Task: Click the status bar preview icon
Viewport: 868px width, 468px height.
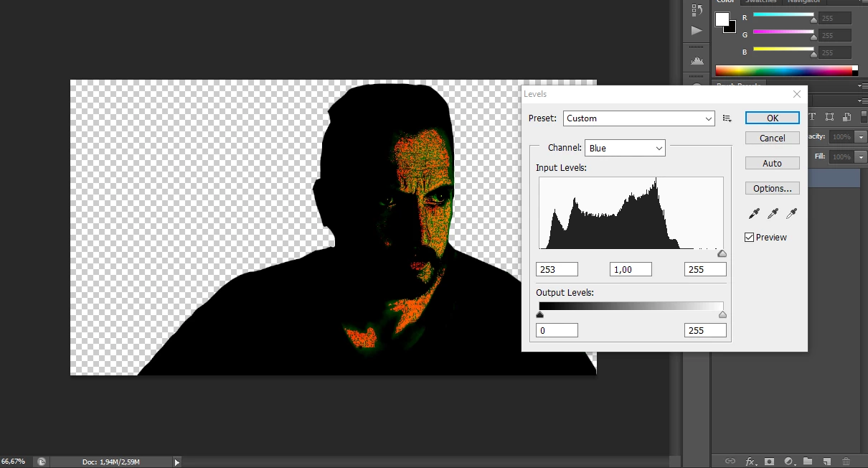Action: pyautogui.click(x=42, y=462)
